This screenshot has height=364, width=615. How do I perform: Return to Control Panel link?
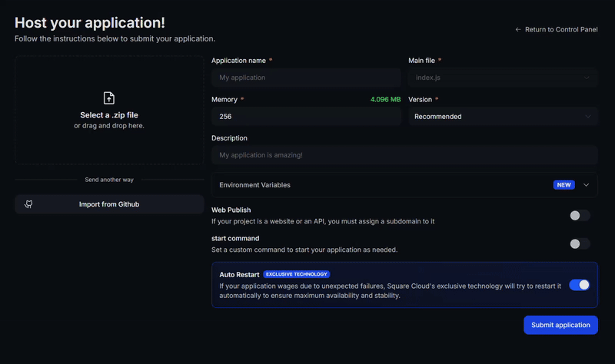(x=557, y=29)
